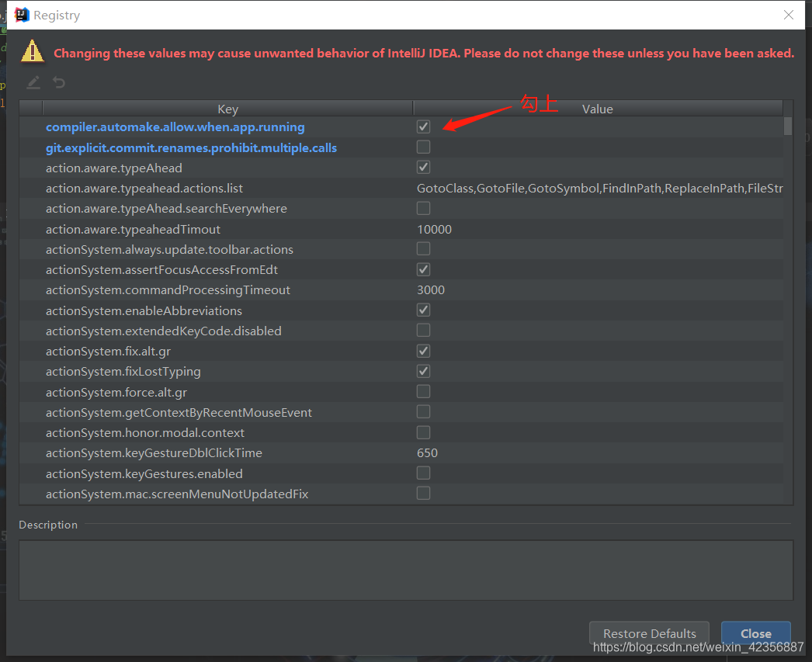This screenshot has width=812, height=662.
Task: Select actionSystem.fix.alt.gr key
Action: pos(108,351)
